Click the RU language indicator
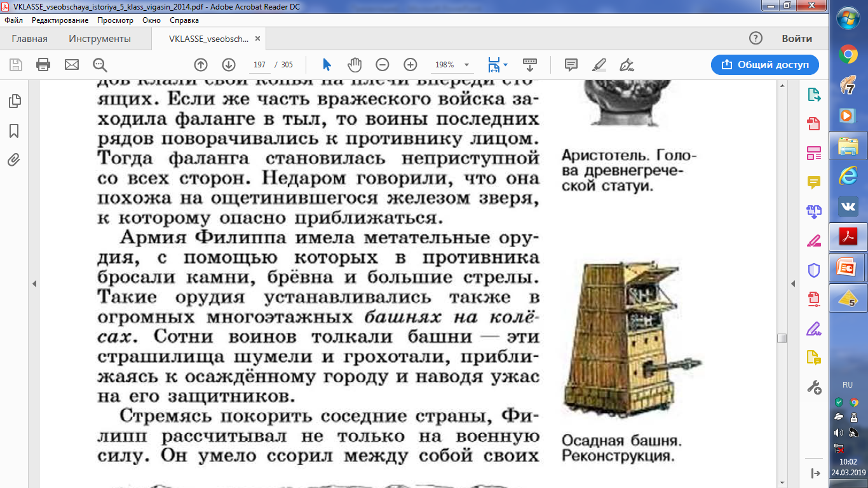Viewport: 868px width, 488px height. [x=848, y=385]
